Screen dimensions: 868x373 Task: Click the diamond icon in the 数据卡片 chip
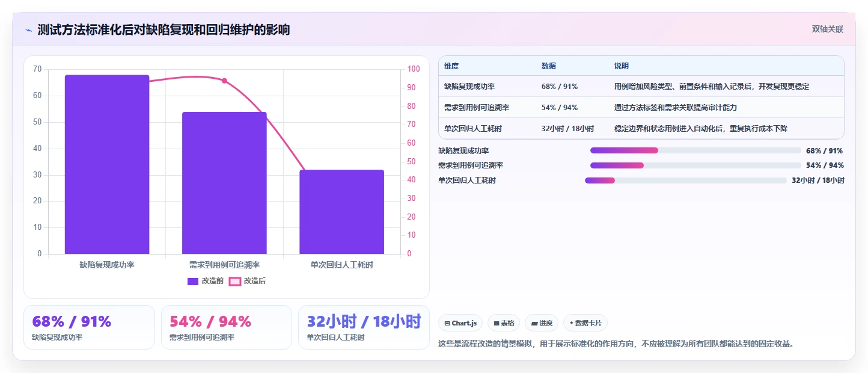pos(571,323)
